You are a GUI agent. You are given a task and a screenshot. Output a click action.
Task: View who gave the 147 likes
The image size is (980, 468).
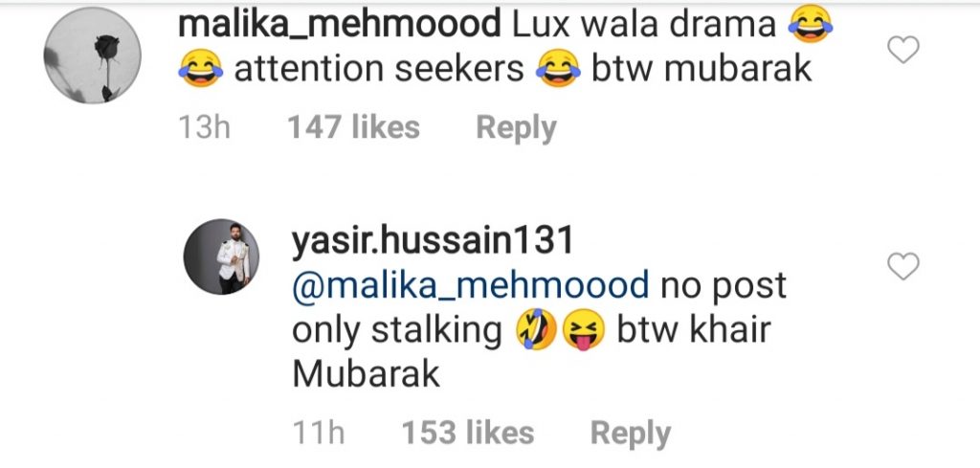pos(353,127)
